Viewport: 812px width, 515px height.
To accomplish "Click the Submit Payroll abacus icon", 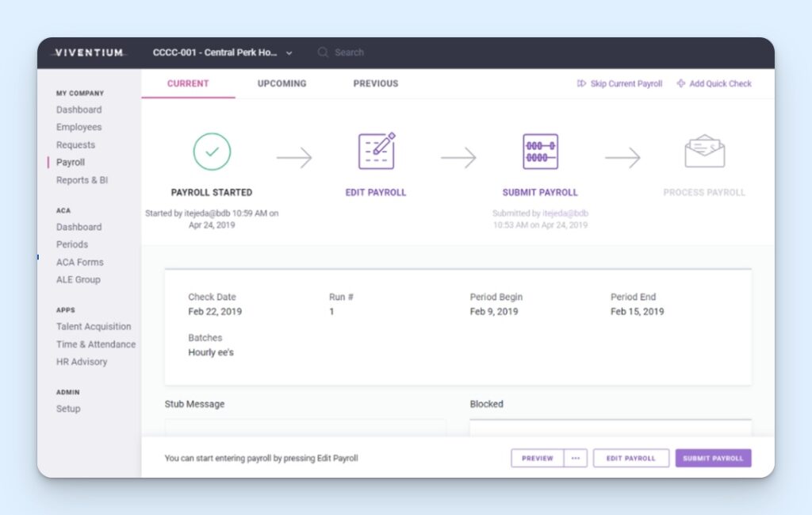I will click(540, 152).
